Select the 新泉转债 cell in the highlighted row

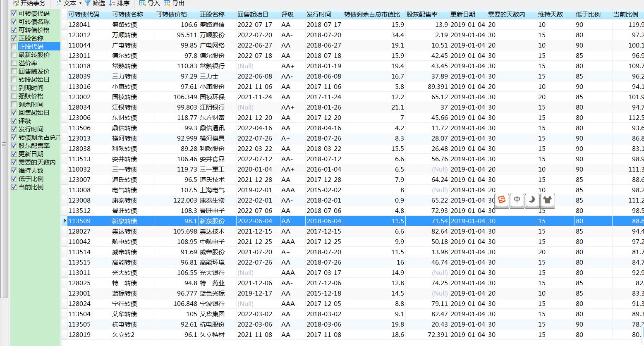pos(133,221)
